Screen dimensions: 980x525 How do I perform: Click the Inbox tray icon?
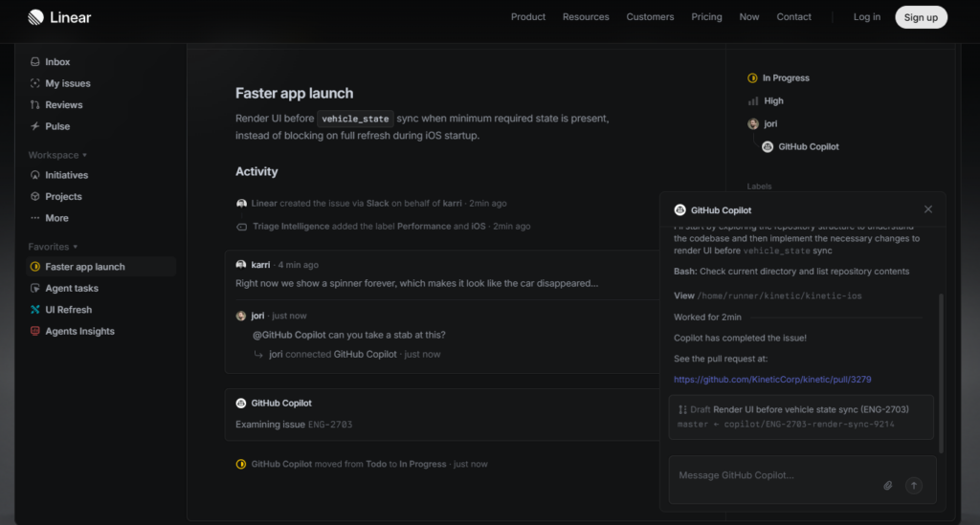35,62
